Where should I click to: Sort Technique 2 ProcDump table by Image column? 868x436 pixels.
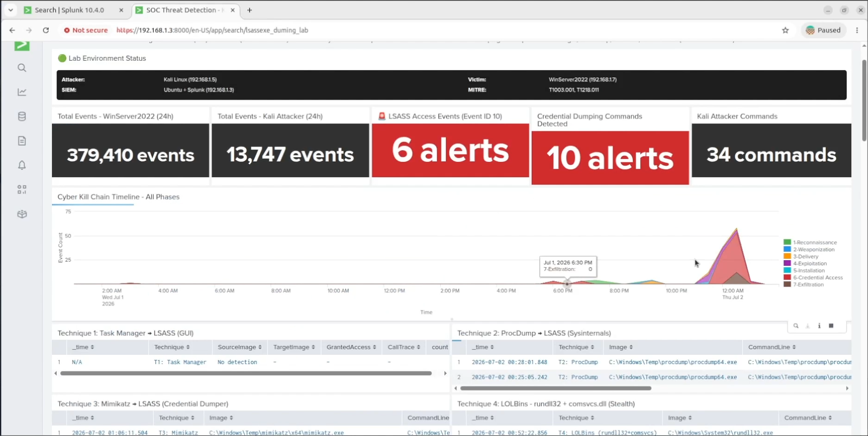pos(621,347)
